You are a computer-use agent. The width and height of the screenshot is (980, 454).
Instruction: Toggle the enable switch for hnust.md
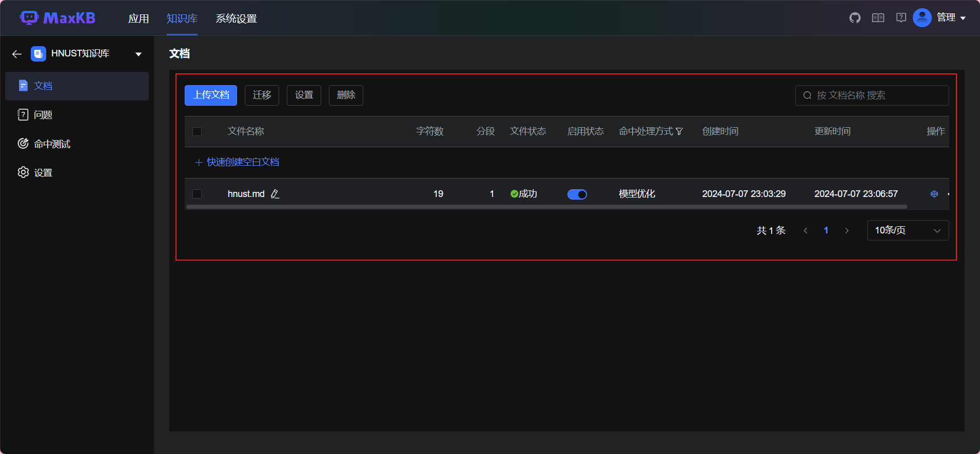point(577,194)
